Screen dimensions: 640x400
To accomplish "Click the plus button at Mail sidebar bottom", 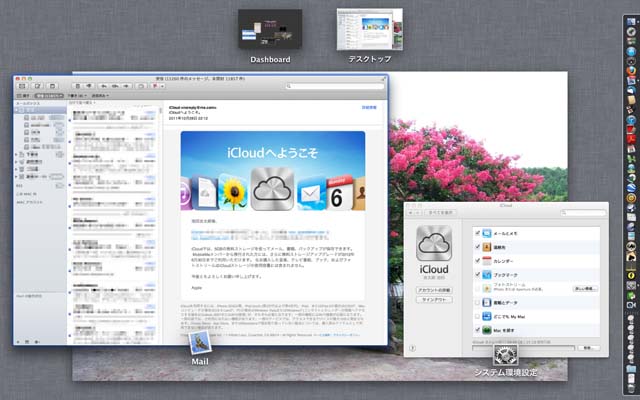I will tap(18, 342).
